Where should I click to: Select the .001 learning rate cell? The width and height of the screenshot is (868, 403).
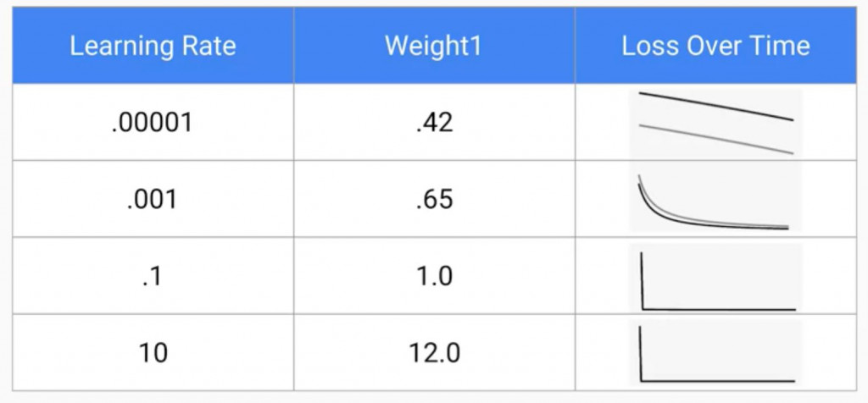click(x=153, y=199)
